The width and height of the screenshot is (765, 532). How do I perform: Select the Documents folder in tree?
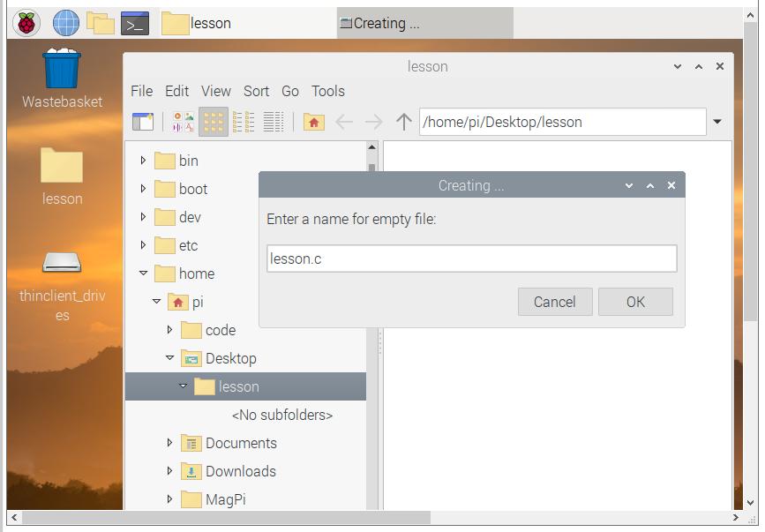tap(229, 443)
